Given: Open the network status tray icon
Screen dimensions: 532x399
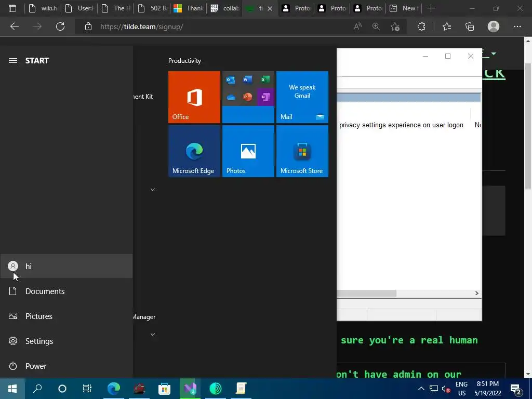Looking at the screenshot, I should click(x=434, y=389).
